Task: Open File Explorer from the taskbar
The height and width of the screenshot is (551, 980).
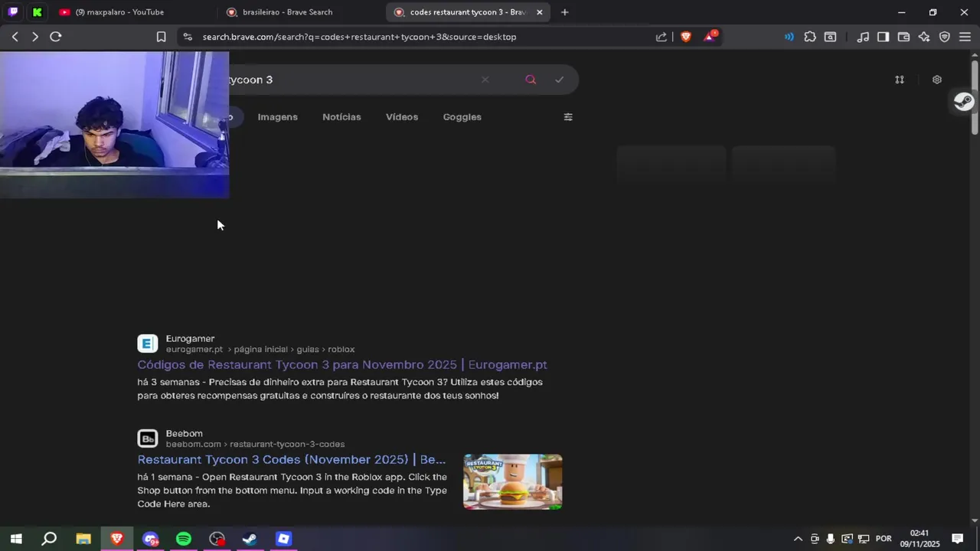Action: click(83, 539)
